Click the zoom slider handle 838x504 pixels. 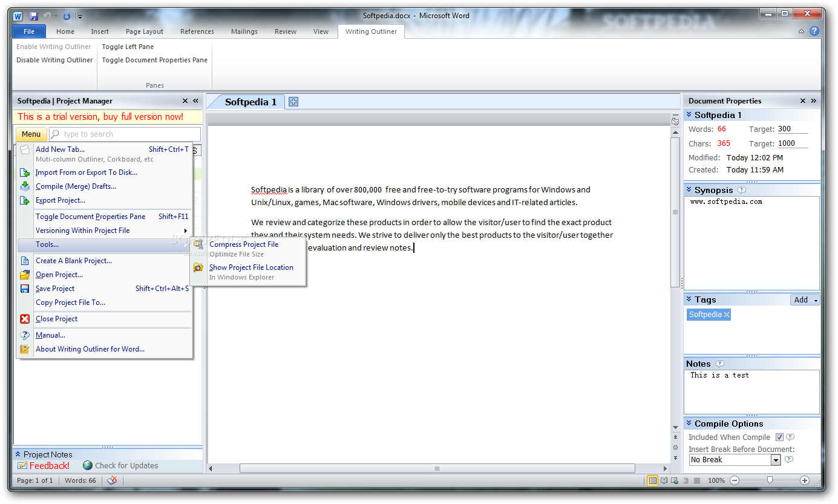(770, 480)
